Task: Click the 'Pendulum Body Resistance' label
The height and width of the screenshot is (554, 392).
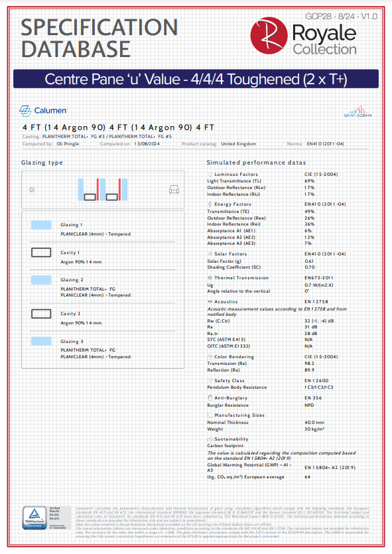Action: pos(237,387)
